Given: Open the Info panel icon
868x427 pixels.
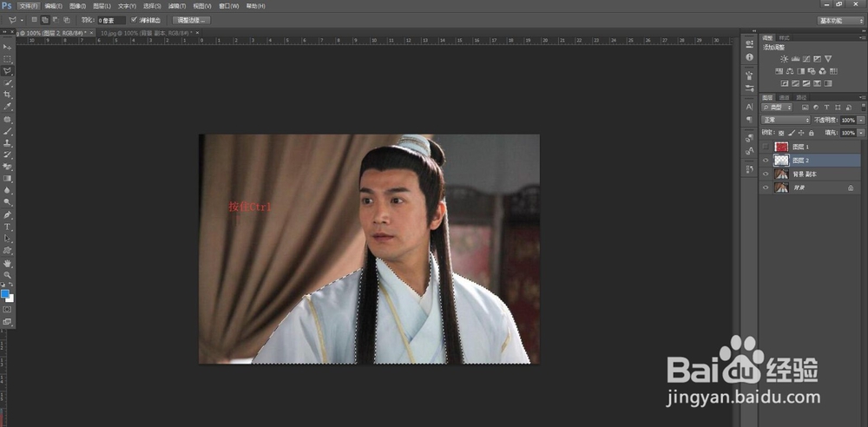Looking at the screenshot, I should pyautogui.click(x=750, y=57).
